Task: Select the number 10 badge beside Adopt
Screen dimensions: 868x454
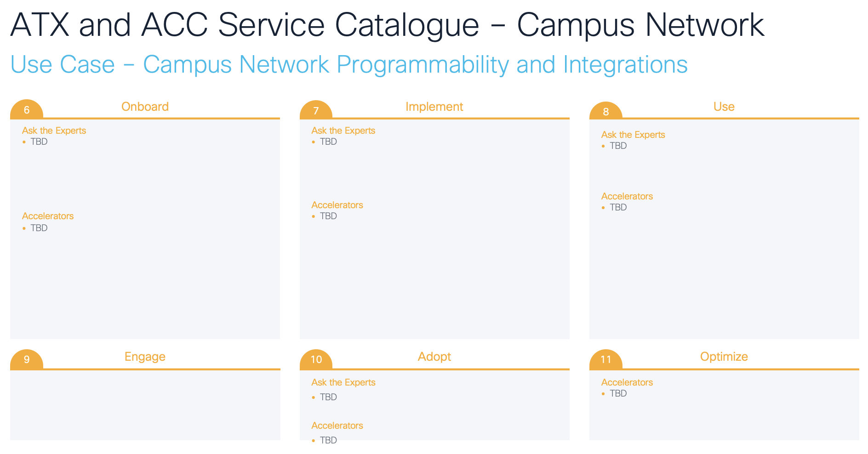Action: point(316,359)
